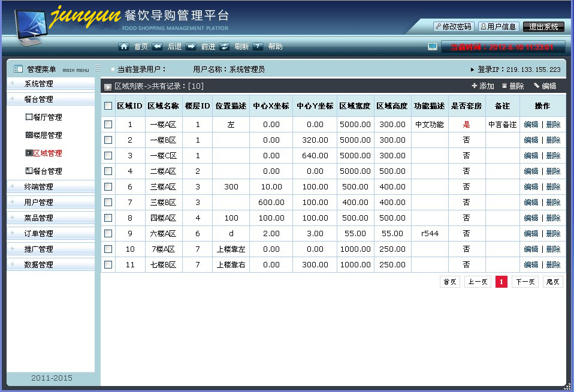Click the 尾页 pagination button

click(x=553, y=282)
